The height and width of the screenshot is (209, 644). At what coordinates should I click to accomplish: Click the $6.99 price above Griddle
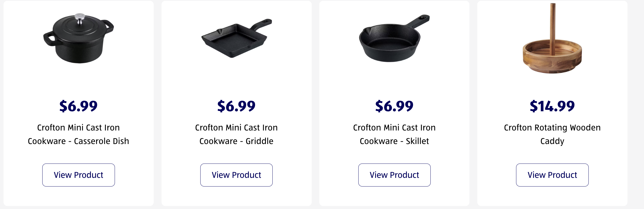click(x=236, y=106)
